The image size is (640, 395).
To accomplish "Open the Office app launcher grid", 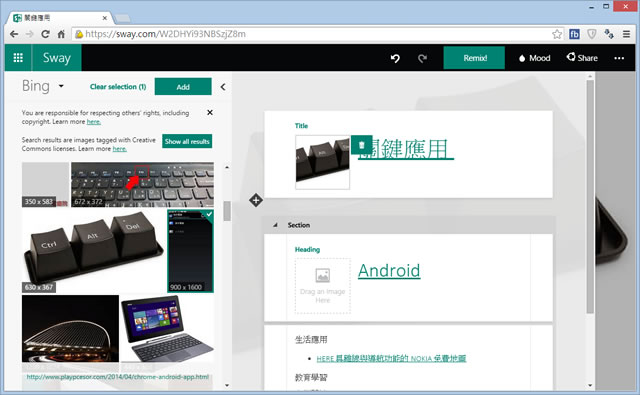I will pos(18,58).
